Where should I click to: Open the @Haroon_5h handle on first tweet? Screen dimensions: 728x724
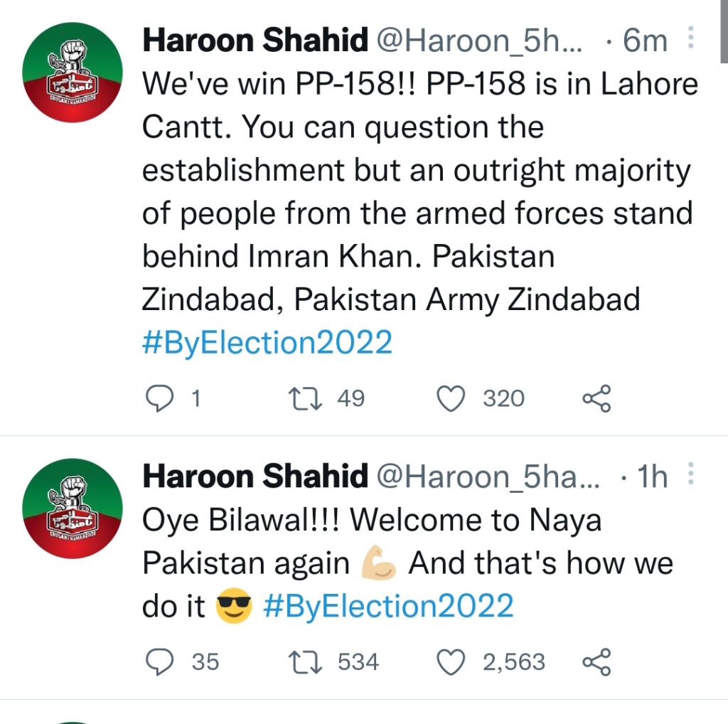coord(479,41)
